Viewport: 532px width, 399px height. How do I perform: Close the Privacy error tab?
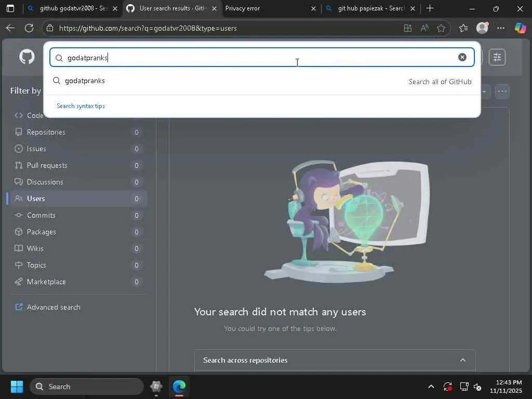(x=313, y=8)
